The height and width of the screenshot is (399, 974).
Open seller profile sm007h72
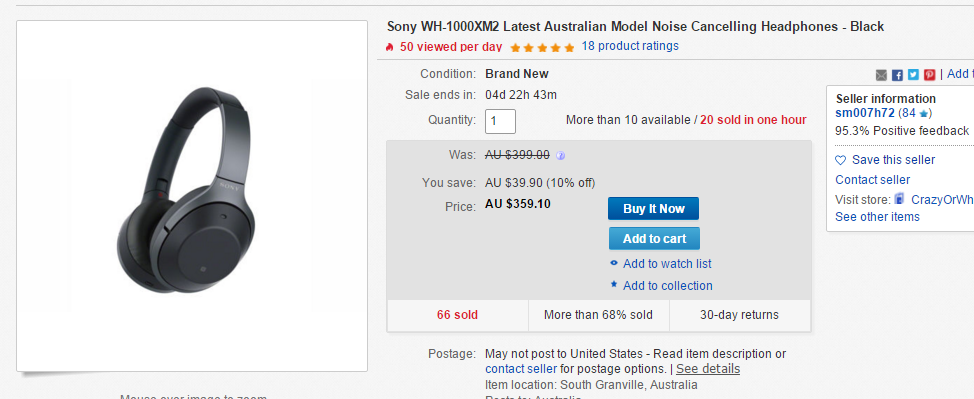865,113
